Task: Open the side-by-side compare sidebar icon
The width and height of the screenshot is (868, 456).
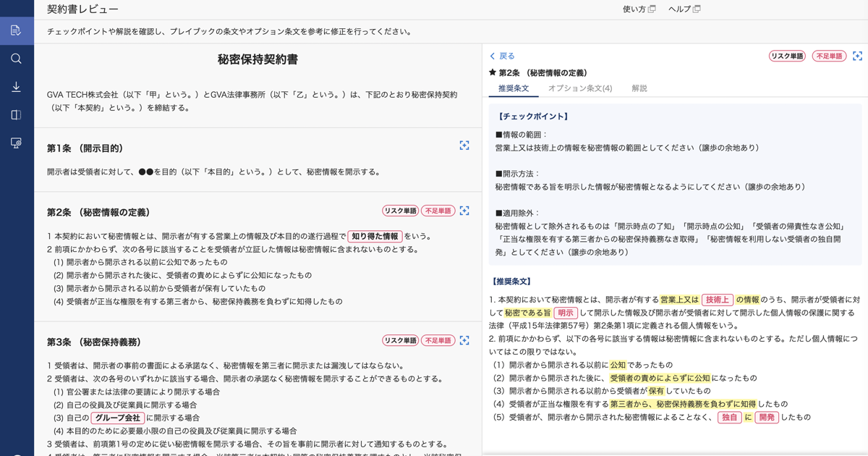Action: [x=16, y=115]
